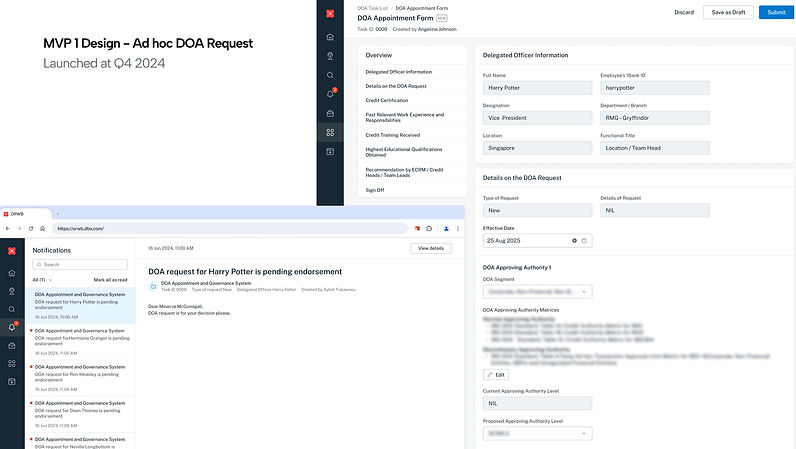The image size is (796, 449).
Task: Go to Credit Certification in Overview
Action: [386, 100]
